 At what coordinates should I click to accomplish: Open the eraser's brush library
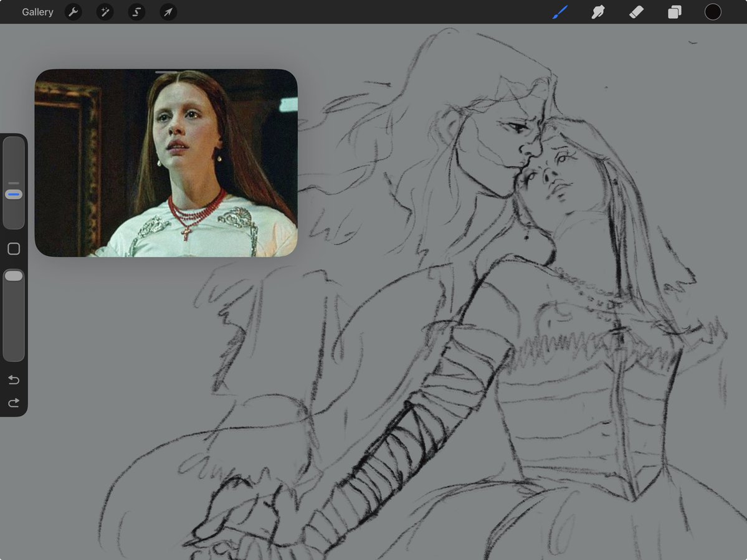click(636, 12)
